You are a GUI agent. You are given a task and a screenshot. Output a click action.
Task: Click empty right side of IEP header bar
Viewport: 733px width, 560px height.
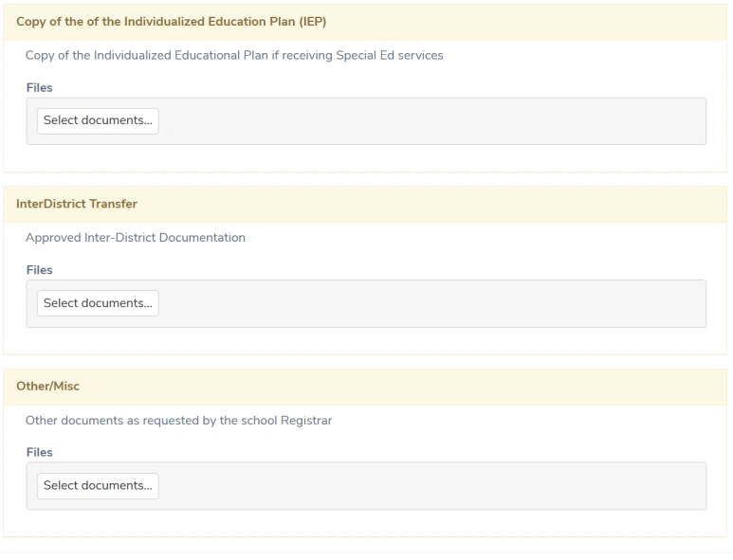coord(569,21)
